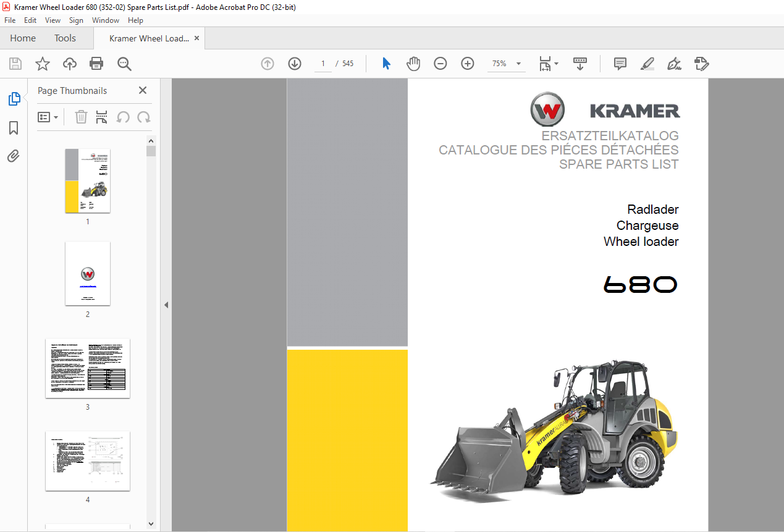
Task: Open the File menu
Action: click(x=10, y=20)
